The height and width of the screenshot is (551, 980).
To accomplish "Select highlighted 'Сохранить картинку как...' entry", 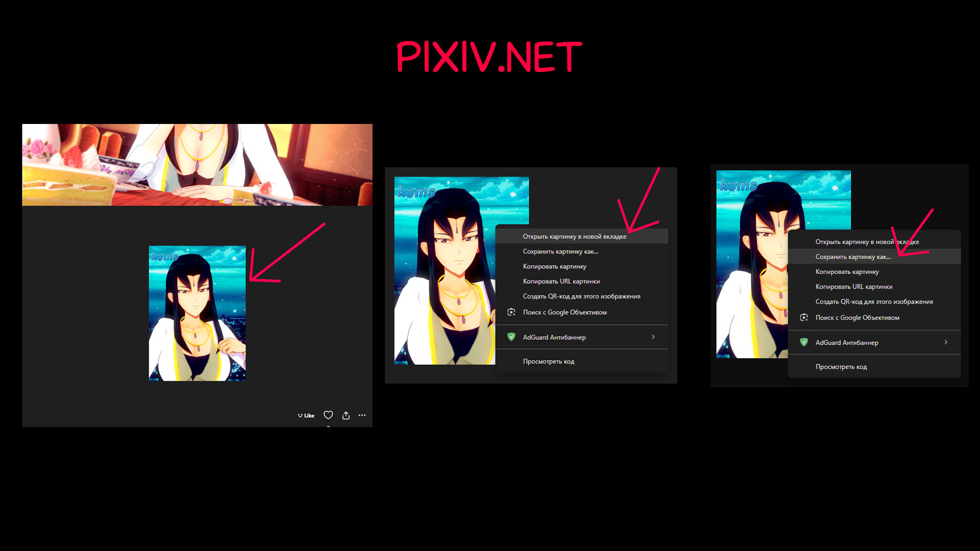I will point(852,257).
